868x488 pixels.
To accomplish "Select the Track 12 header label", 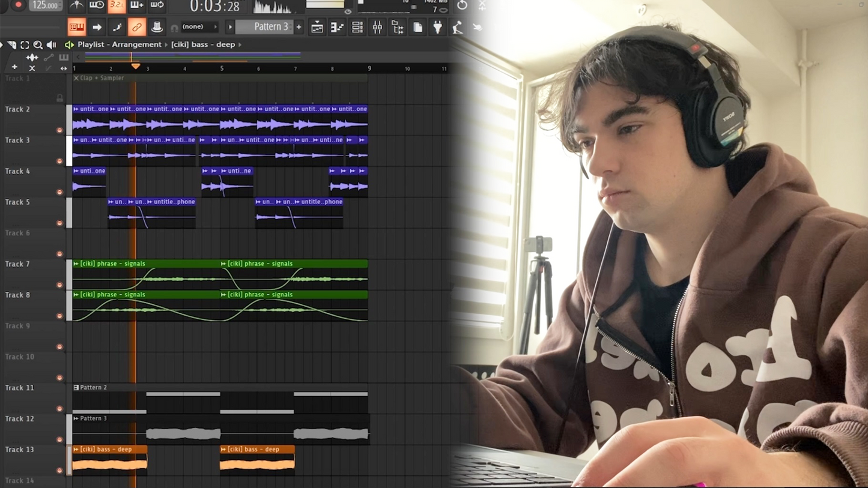I will pyautogui.click(x=19, y=419).
